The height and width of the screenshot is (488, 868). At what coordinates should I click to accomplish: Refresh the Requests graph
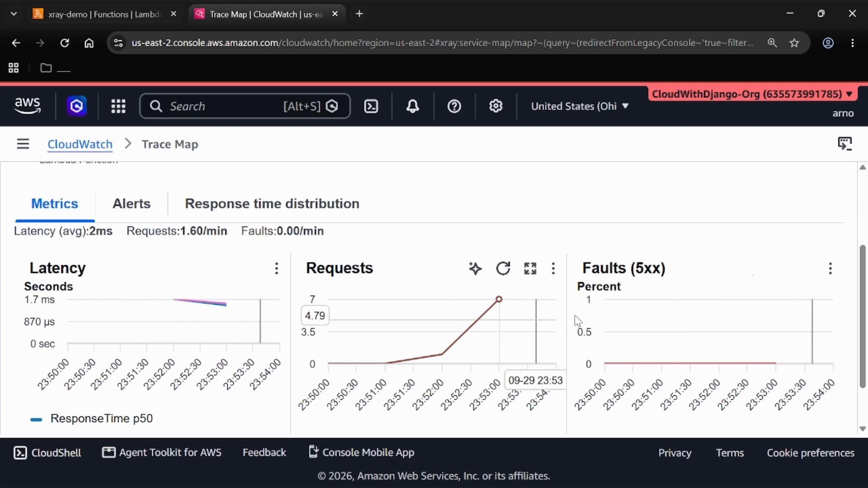[x=503, y=268]
